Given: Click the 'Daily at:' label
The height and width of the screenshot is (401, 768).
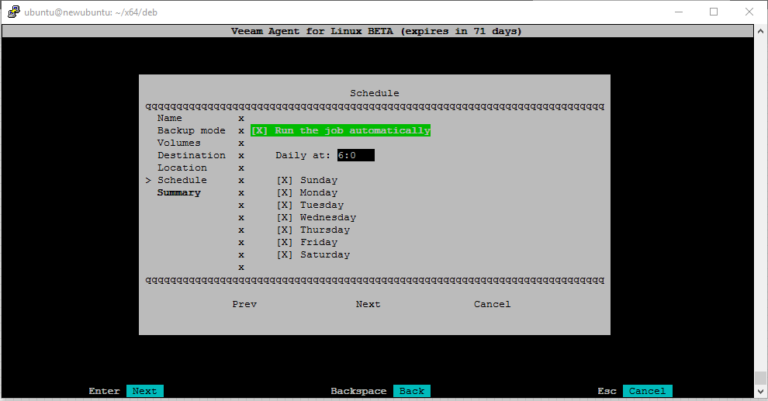Looking at the screenshot, I should 303,155.
